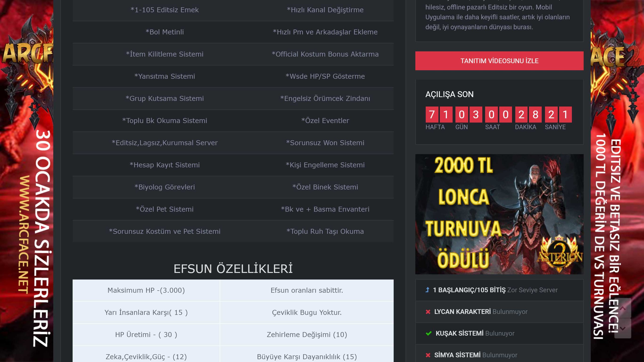The height and width of the screenshot is (362, 644).
Task: Click the DAKİKA countdown digits 28
Action: 528,114
